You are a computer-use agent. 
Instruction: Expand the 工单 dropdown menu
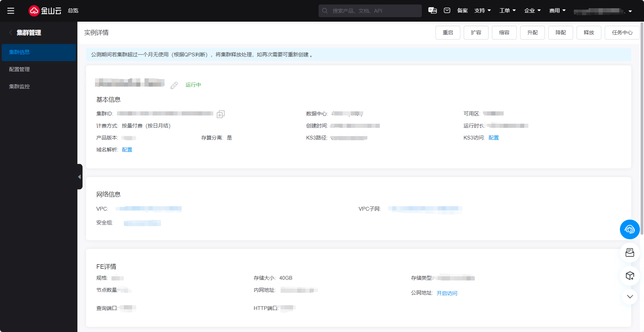pyautogui.click(x=507, y=11)
